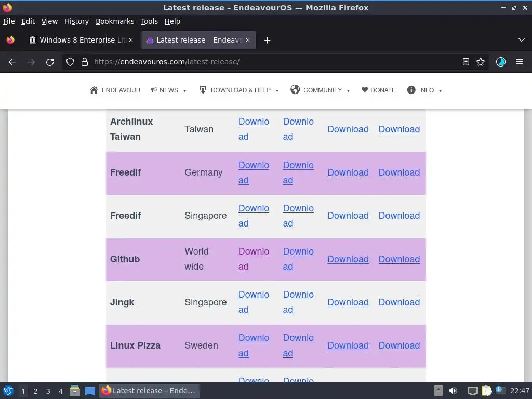Click the URL address field
This screenshot has width=532, height=399.
pos(275,62)
